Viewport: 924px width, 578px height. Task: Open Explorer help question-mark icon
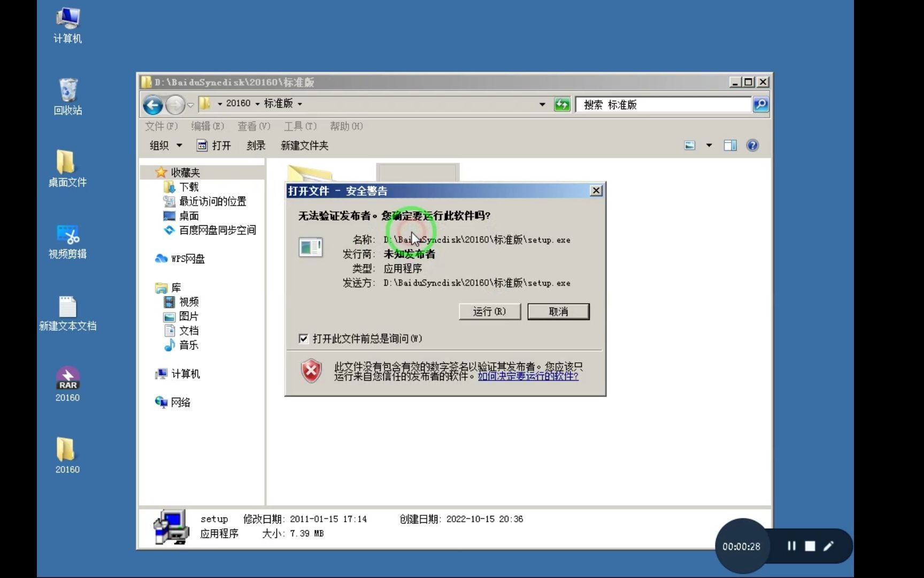click(752, 146)
